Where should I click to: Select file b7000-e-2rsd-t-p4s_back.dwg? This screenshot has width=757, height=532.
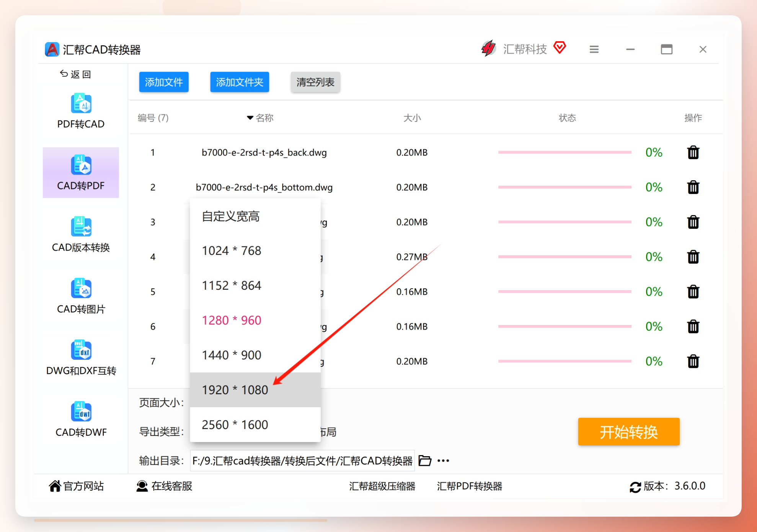pos(264,152)
